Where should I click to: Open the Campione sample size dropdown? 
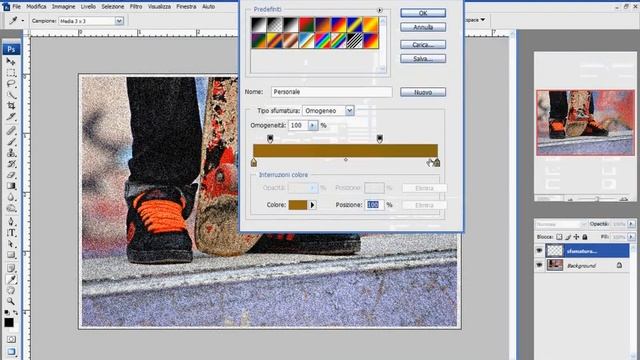pyautogui.click(x=119, y=20)
